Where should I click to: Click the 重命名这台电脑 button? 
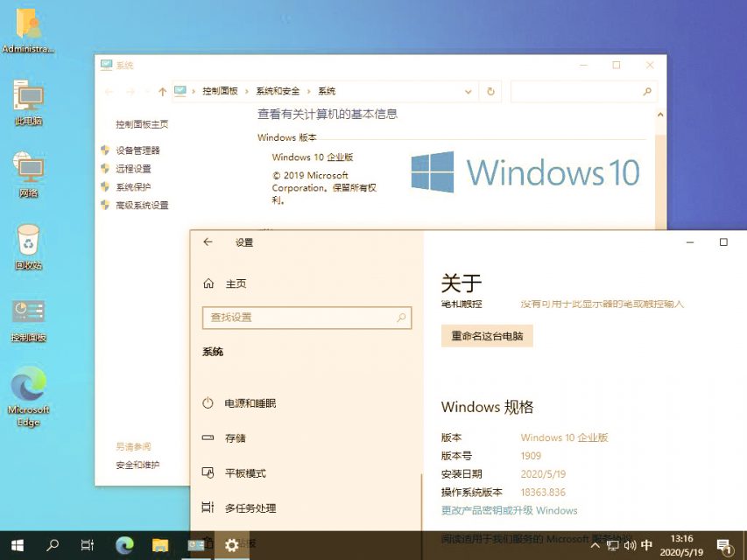click(487, 336)
